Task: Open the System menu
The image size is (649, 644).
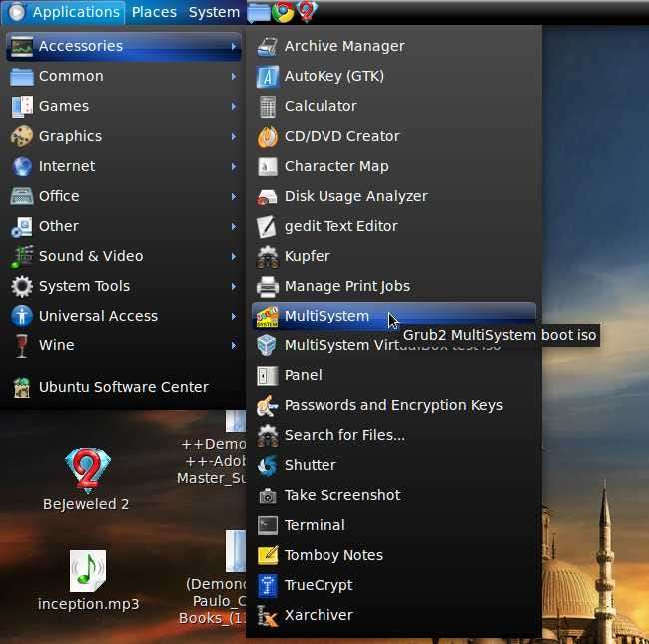Action: [x=214, y=12]
